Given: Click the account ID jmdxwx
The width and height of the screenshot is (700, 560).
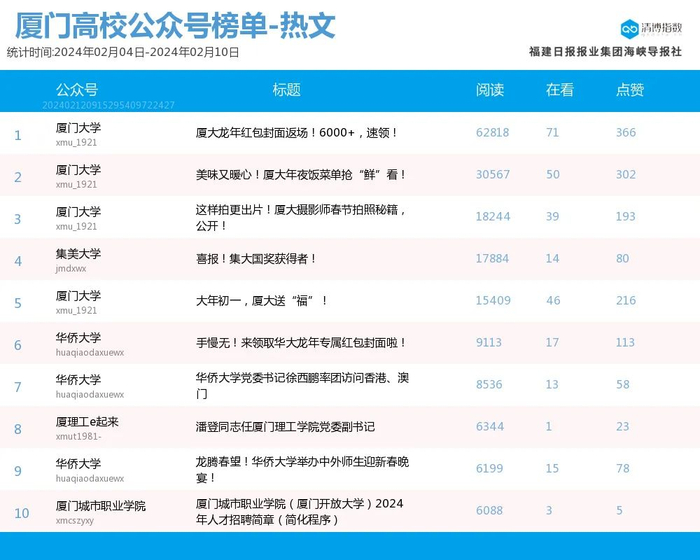Looking at the screenshot, I should (x=71, y=268).
